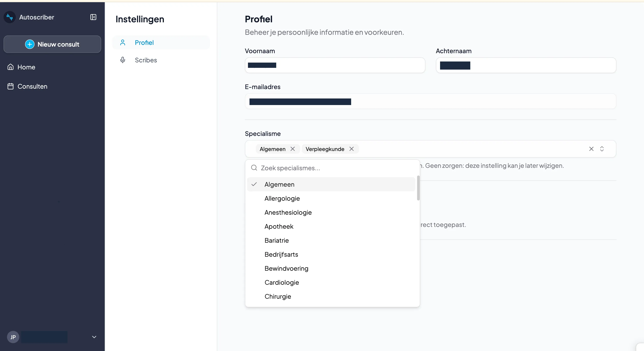Pick Bedrijfsarts from the dropdown
This screenshot has width=644, height=351.
[x=331, y=254]
